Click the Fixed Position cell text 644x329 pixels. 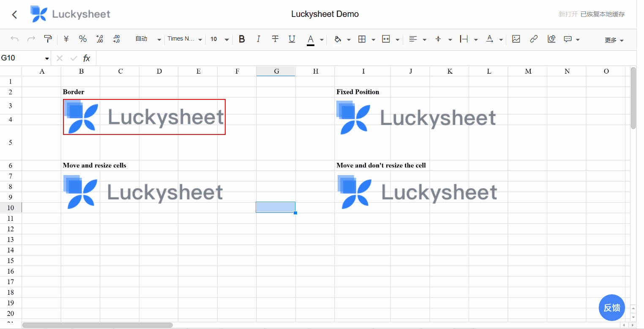point(358,92)
